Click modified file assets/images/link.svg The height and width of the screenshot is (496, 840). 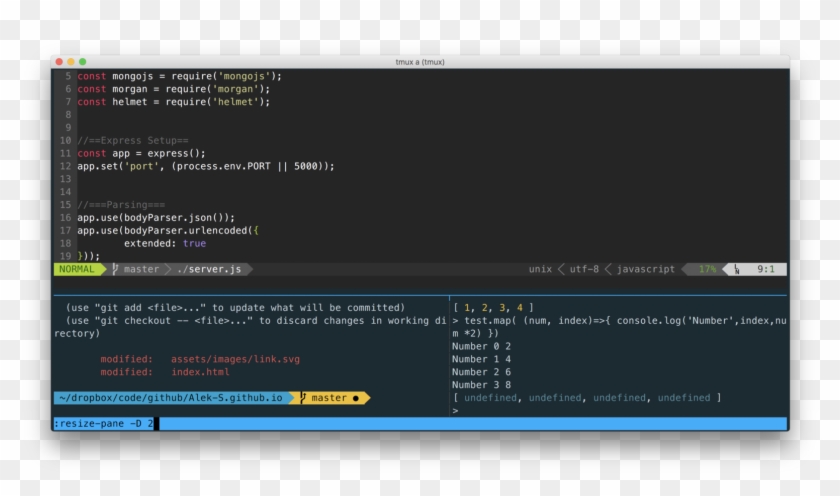235,359
